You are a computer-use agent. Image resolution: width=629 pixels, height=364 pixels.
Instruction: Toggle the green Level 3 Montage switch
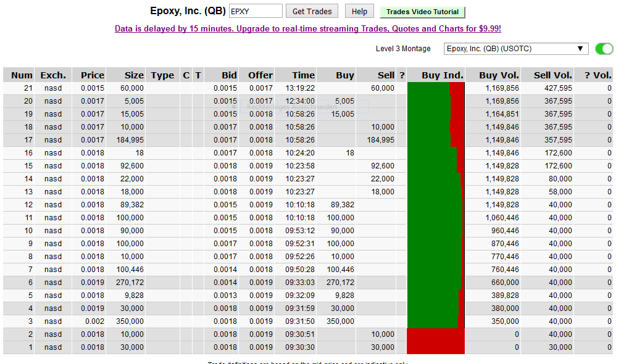pyautogui.click(x=604, y=49)
